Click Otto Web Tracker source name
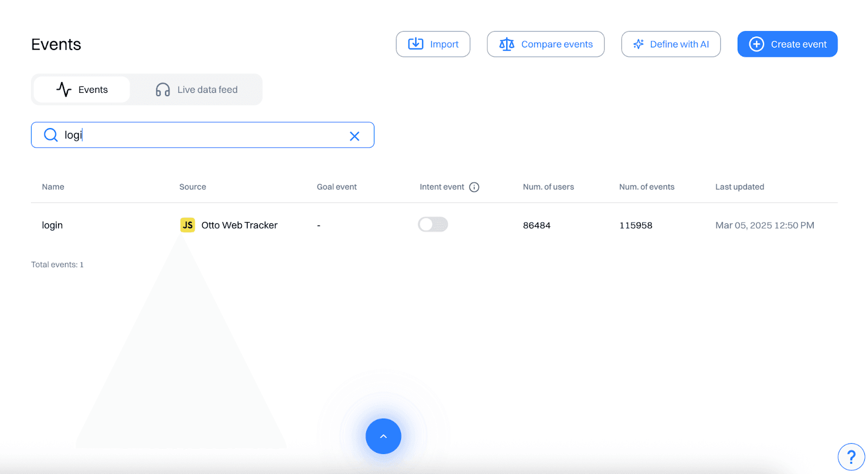This screenshot has height=474, width=868. pyautogui.click(x=239, y=225)
